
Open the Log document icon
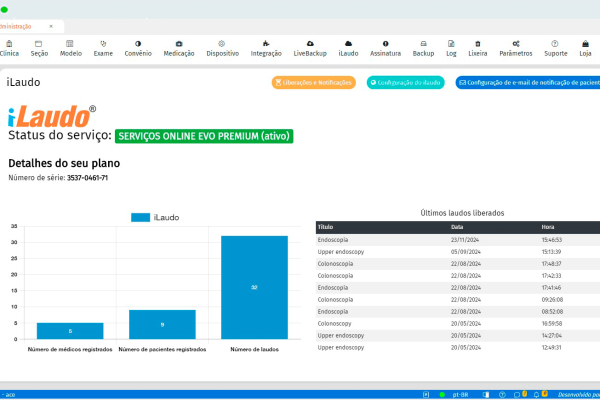coord(451,44)
